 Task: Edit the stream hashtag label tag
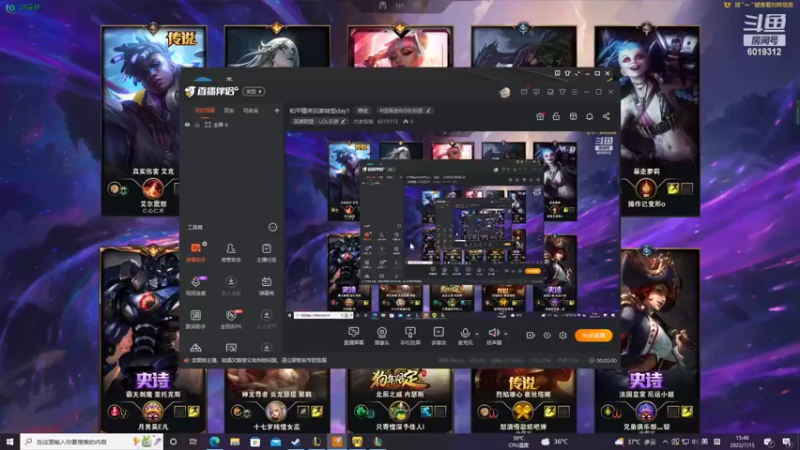click(405, 110)
